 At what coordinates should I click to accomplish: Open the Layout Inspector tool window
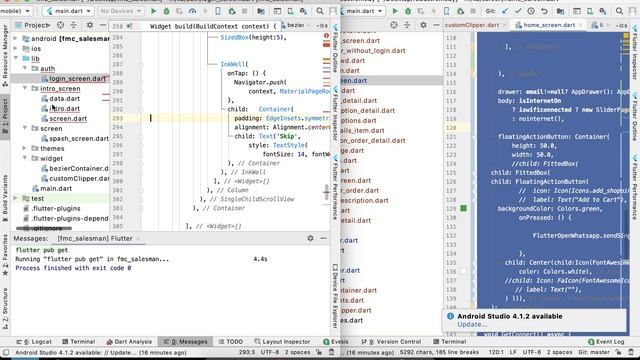pyautogui.click(x=282, y=341)
